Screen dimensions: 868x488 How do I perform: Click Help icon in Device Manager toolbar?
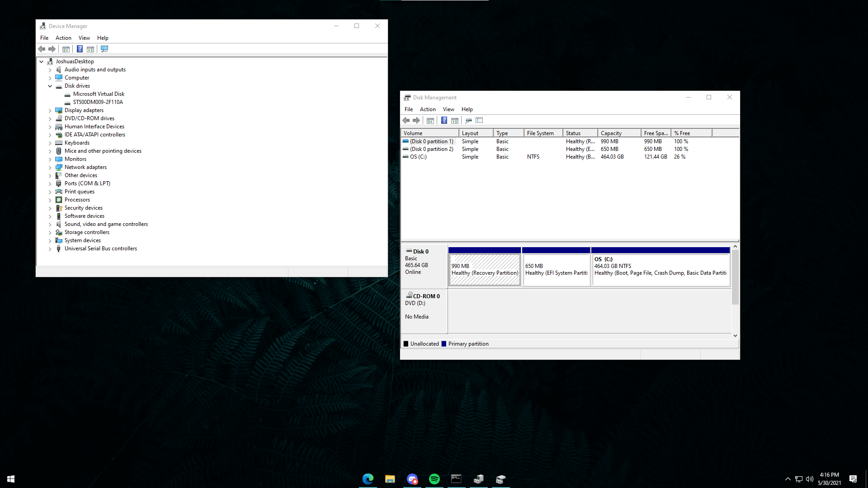(x=80, y=49)
